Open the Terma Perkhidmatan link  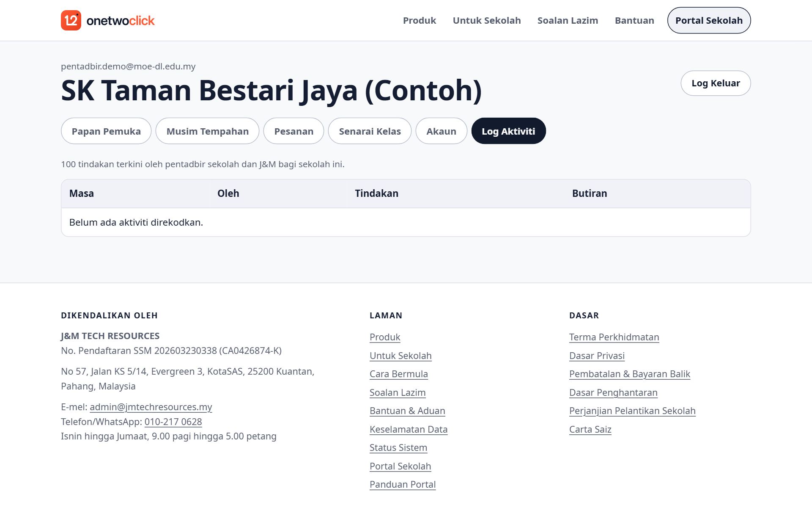click(x=614, y=337)
